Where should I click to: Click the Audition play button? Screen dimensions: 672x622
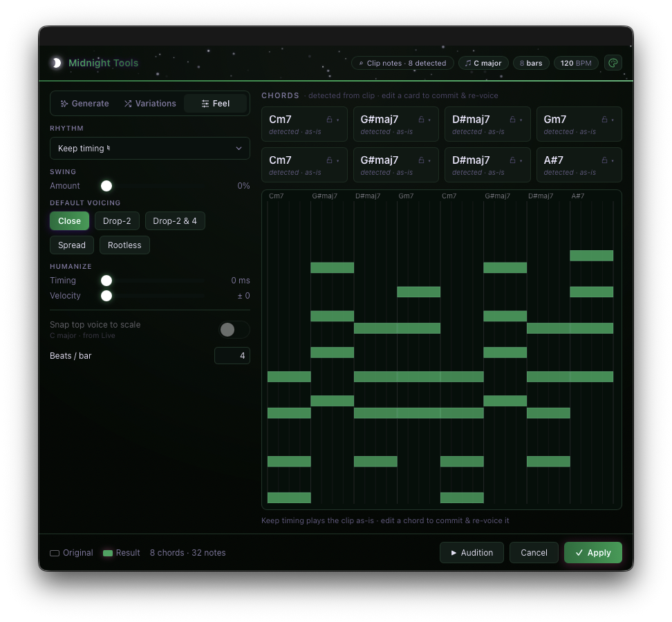click(472, 553)
